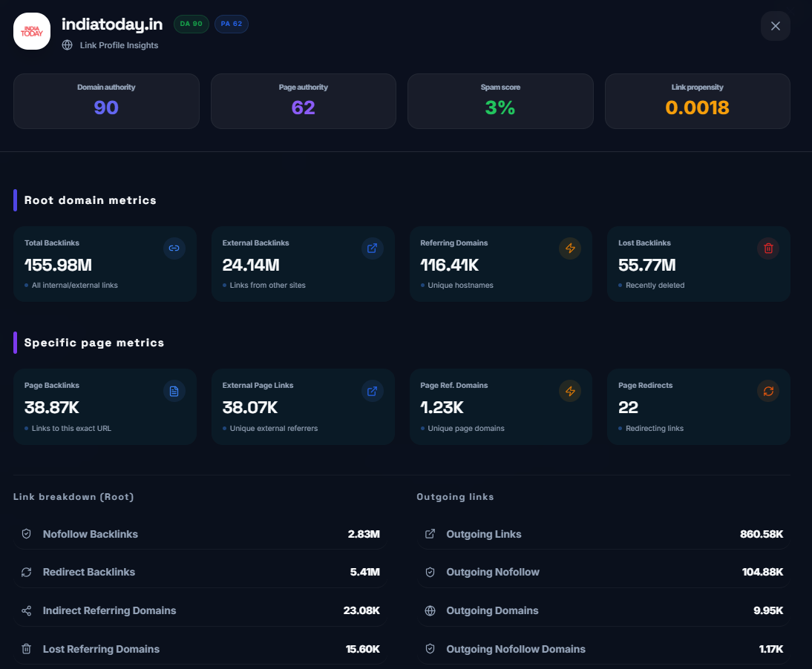
Task: Click the shield icon beside Outgoing Nofollow
Action: [x=430, y=573]
